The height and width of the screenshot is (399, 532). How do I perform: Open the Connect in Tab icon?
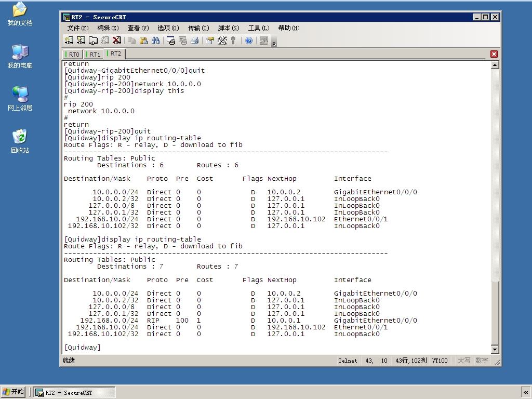(x=93, y=41)
